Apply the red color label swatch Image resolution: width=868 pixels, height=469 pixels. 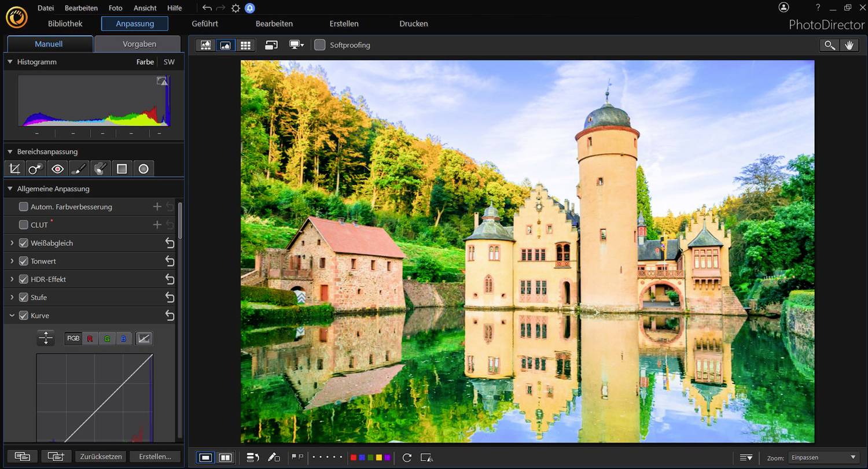[353, 457]
